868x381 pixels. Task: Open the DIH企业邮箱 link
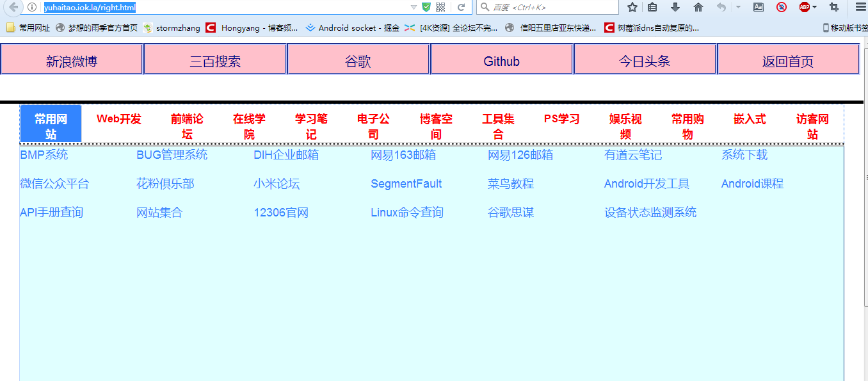[286, 155]
